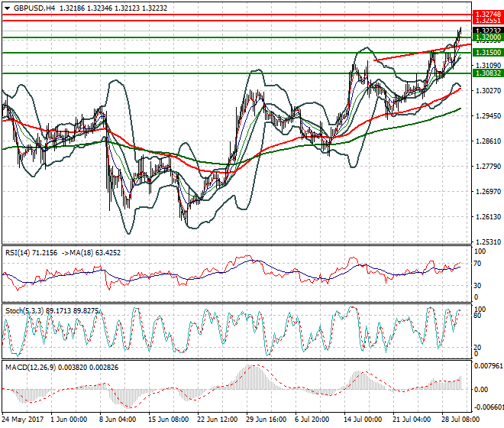
Task: Click the MACD scale value -0.006601
Action: [489, 407]
